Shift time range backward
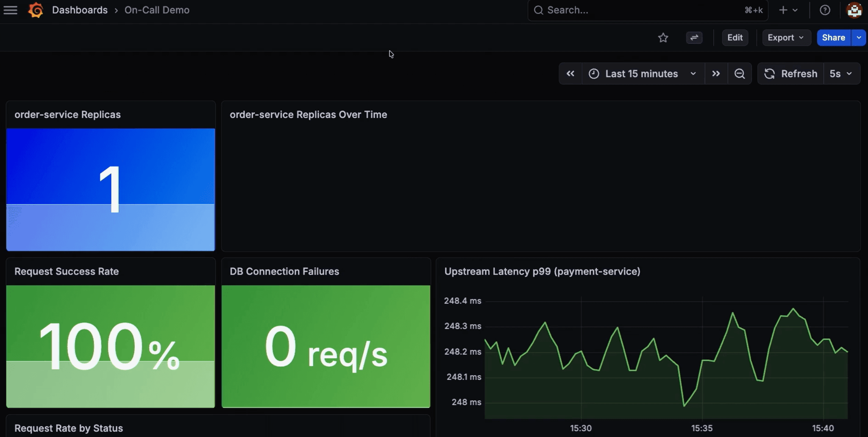This screenshot has height=437, width=868. pyautogui.click(x=570, y=74)
